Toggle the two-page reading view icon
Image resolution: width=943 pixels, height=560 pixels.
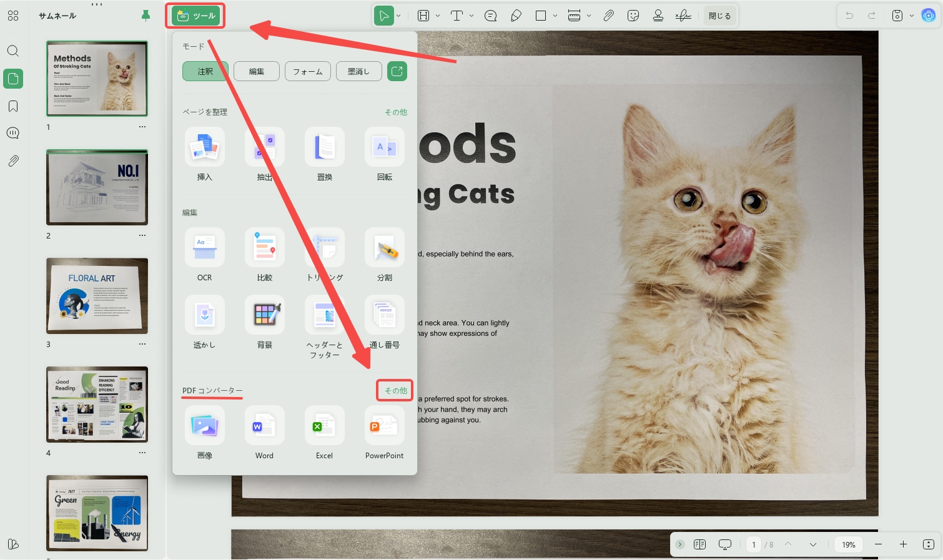[x=699, y=544]
